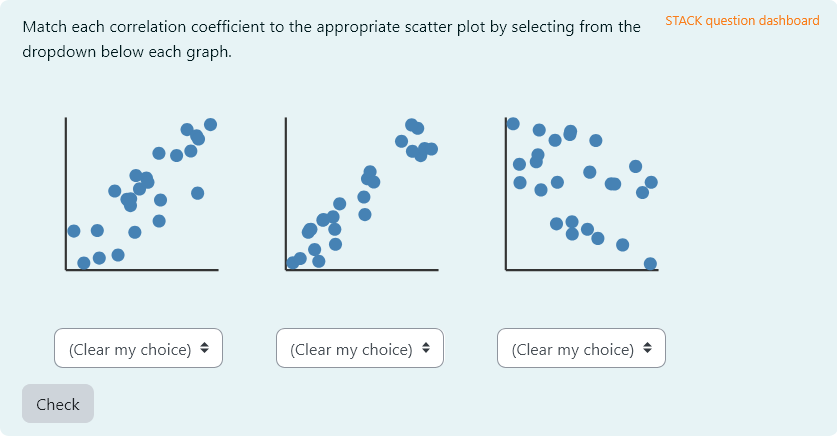The height and width of the screenshot is (436, 837).
Task: Click the leftmost dot in the left plot
Action: click(74, 231)
